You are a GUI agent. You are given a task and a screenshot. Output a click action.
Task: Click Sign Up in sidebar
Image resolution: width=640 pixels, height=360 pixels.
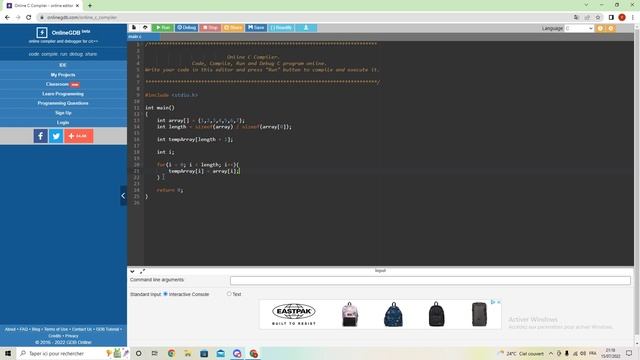(63, 113)
